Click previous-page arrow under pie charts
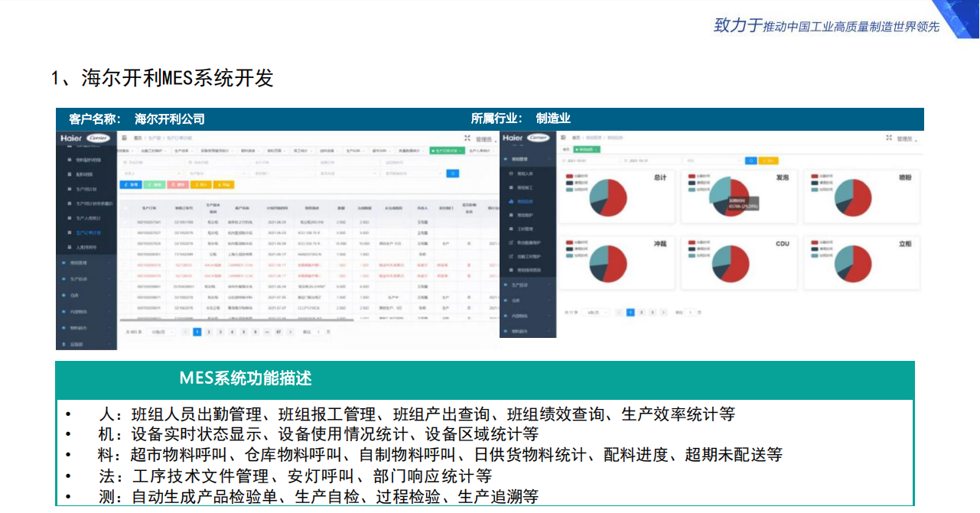This screenshot has width=980, height=513. point(619,313)
